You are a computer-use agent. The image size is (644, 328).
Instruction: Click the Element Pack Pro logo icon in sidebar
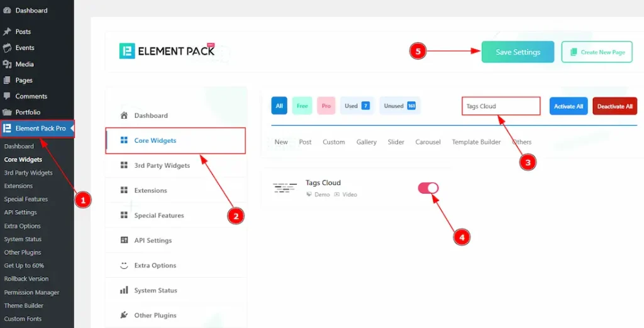(7, 128)
